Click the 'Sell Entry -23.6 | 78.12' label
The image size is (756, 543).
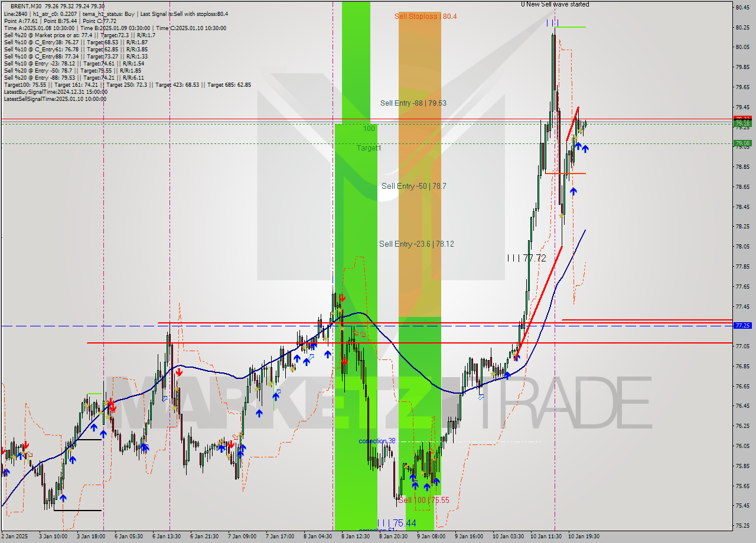pos(416,244)
